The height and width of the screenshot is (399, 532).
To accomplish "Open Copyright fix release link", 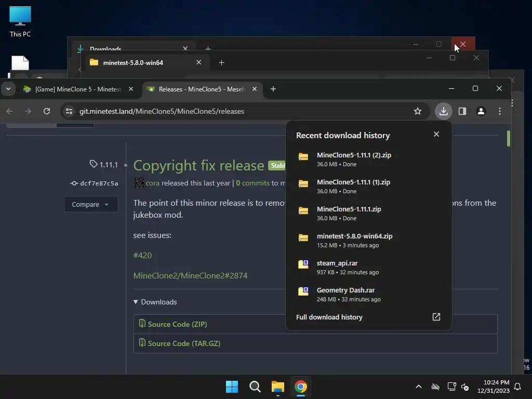I will (x=198, y=166).
